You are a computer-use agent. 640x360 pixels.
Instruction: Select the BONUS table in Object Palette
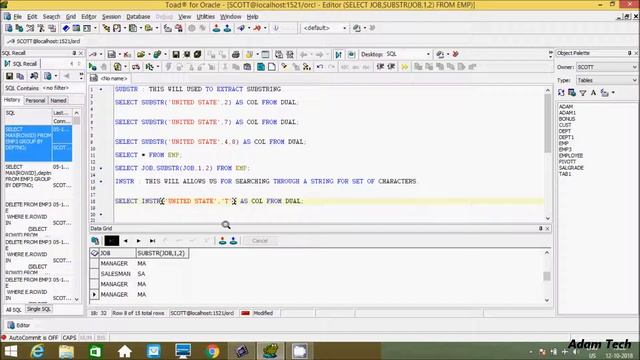click(567, 119)
